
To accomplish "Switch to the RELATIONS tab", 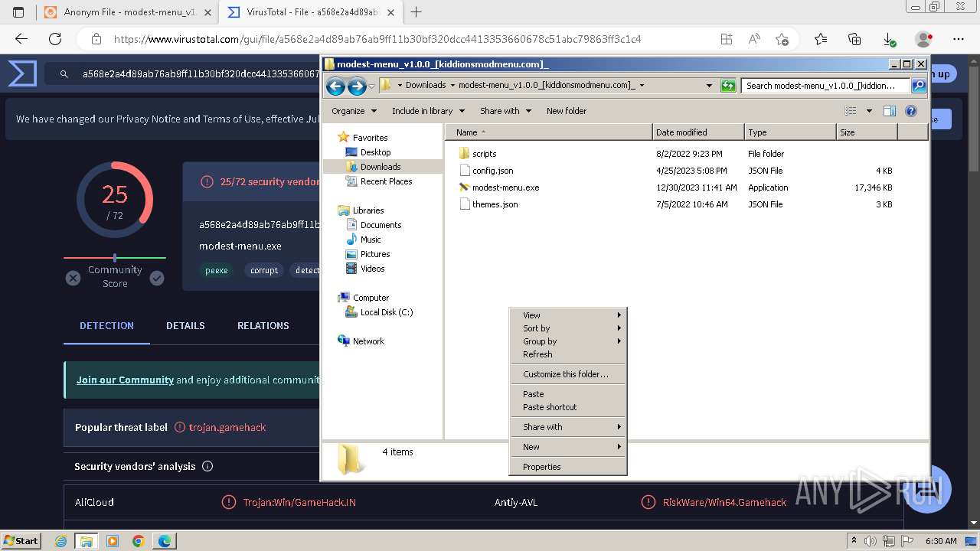I will pos(263,326).
